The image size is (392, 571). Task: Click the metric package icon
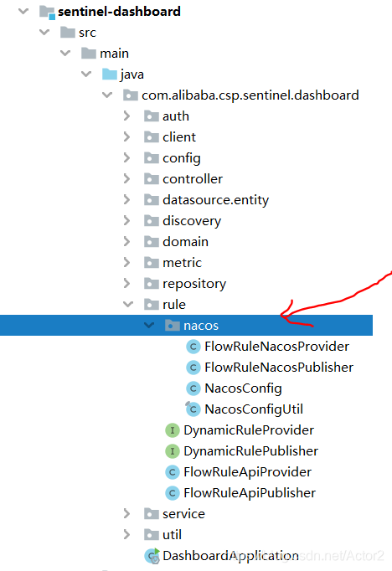152,263
